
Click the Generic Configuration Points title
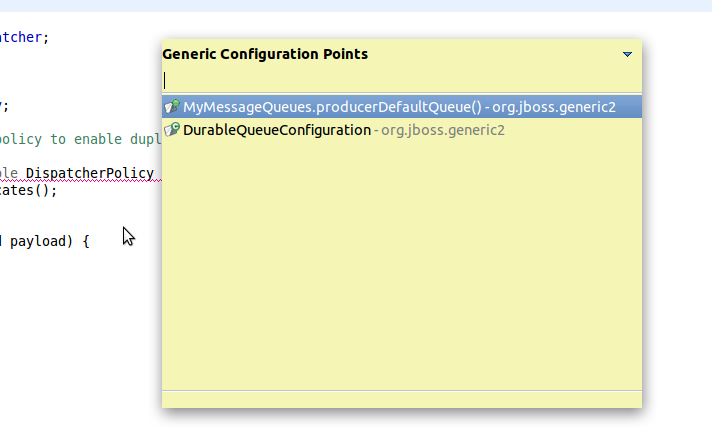point(265,54)
